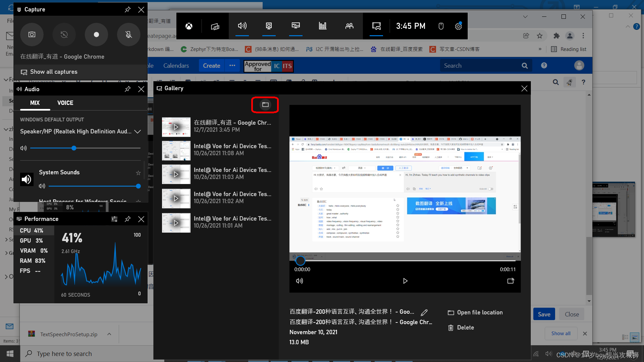Pin the Audio widget

127,89
